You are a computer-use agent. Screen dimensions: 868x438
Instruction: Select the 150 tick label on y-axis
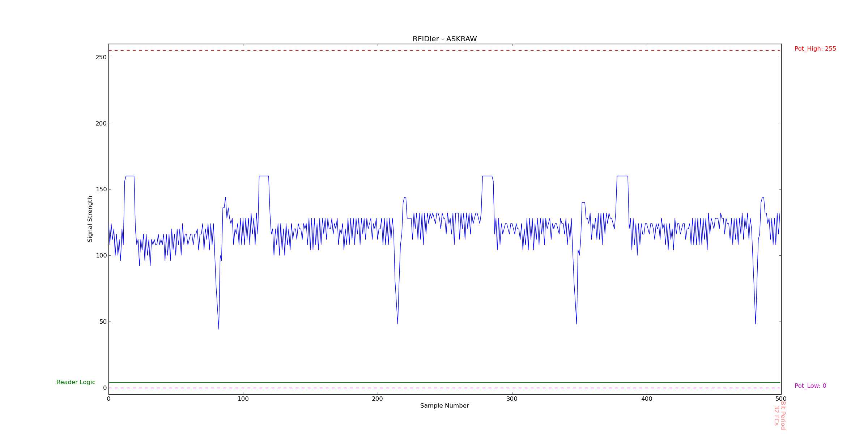(x=101, y=190)
